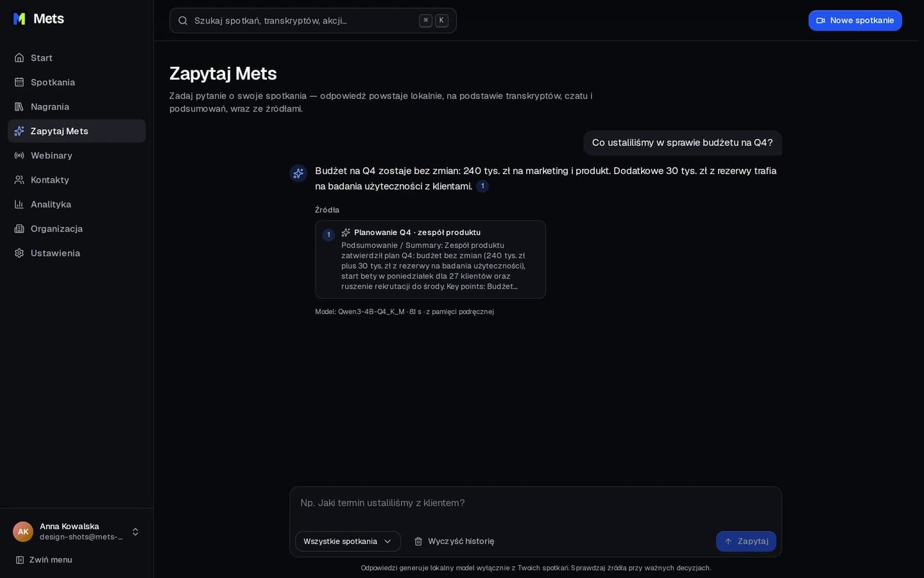
Task: Click the Analityka chart icon
Action: (x=19, y=204)
